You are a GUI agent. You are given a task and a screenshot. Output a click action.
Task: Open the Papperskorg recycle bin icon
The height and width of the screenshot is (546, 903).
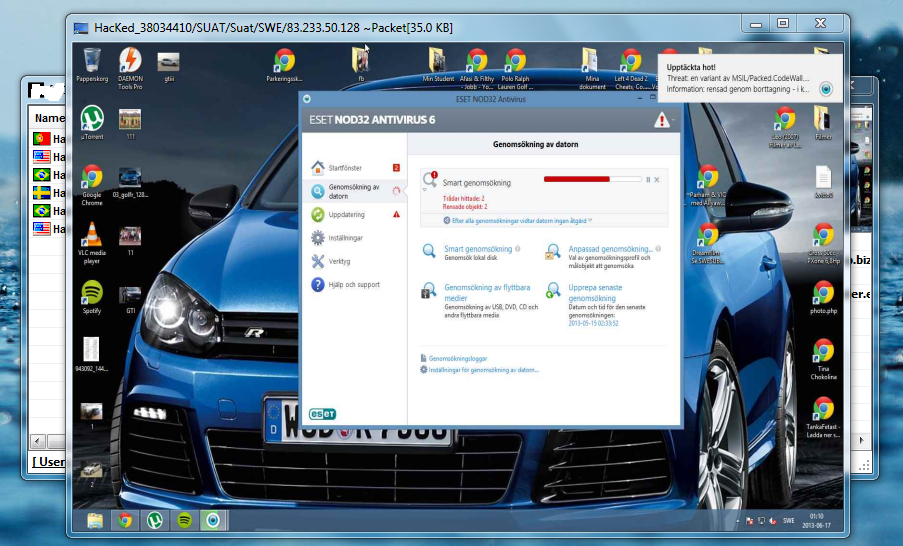(x=92, y=65)
